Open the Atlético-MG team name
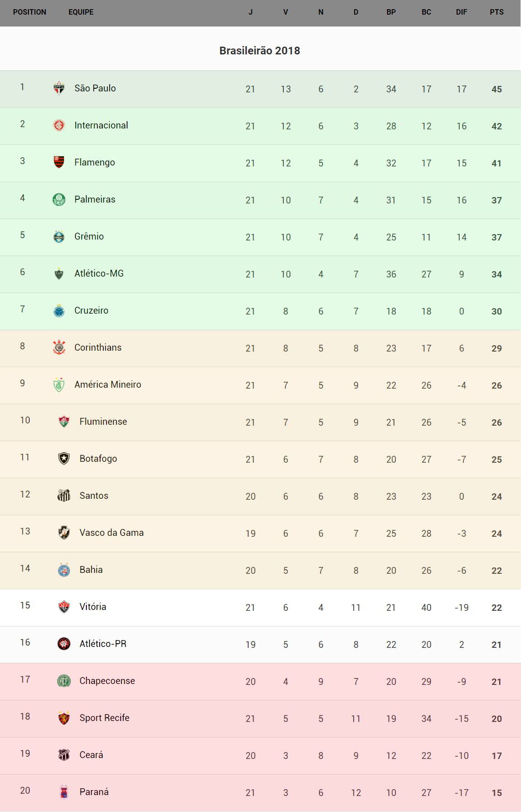Viewport: 521px width, 812px height. click(99, 273)
